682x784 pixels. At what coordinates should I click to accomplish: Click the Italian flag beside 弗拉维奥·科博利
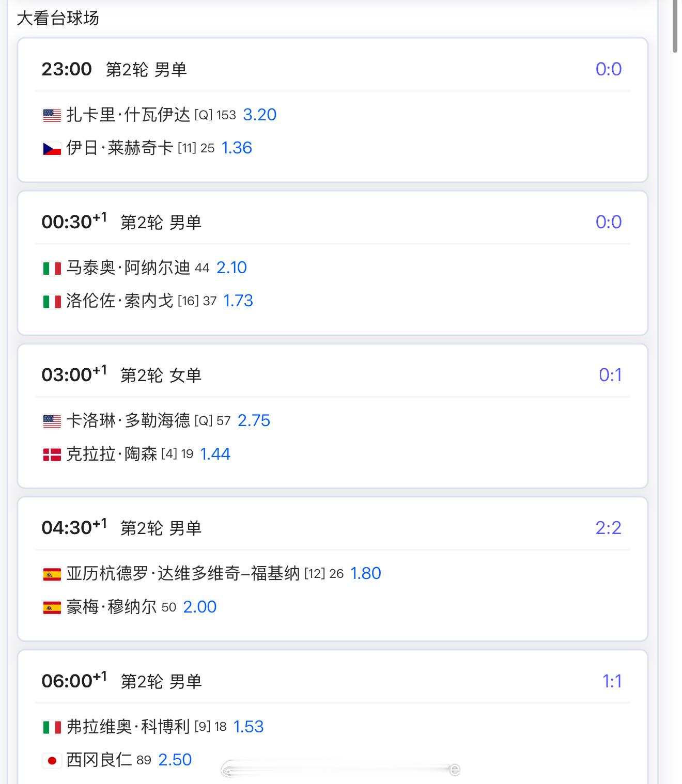pos(52,727)
